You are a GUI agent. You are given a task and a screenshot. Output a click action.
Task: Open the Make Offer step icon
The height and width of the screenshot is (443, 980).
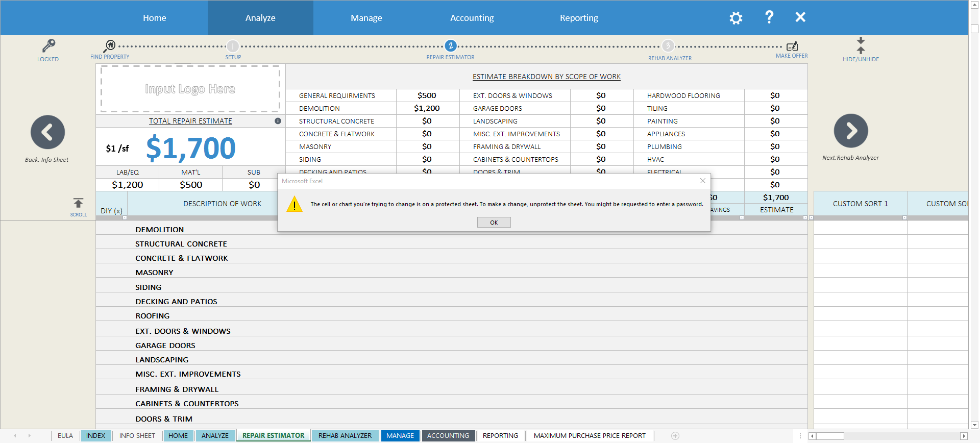tap(792, 46)
